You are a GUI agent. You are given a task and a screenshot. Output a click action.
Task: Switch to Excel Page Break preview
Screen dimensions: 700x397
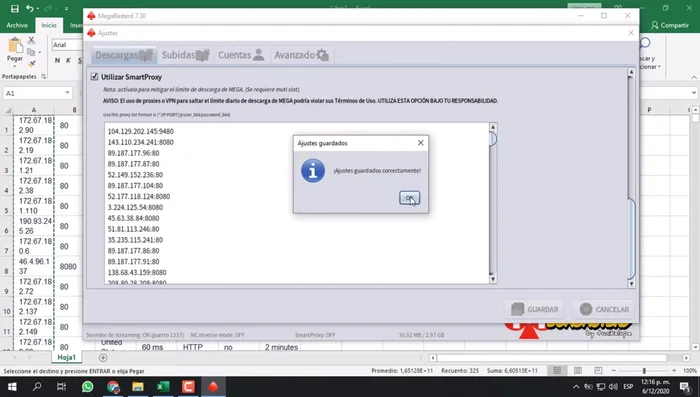[x=598, y=371]
